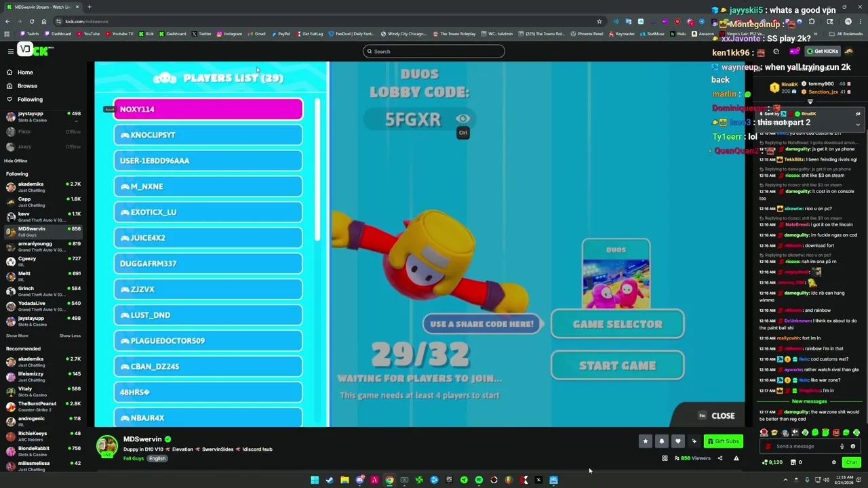Toggle the notification bell for MDSwervin

tap(661, 441)
